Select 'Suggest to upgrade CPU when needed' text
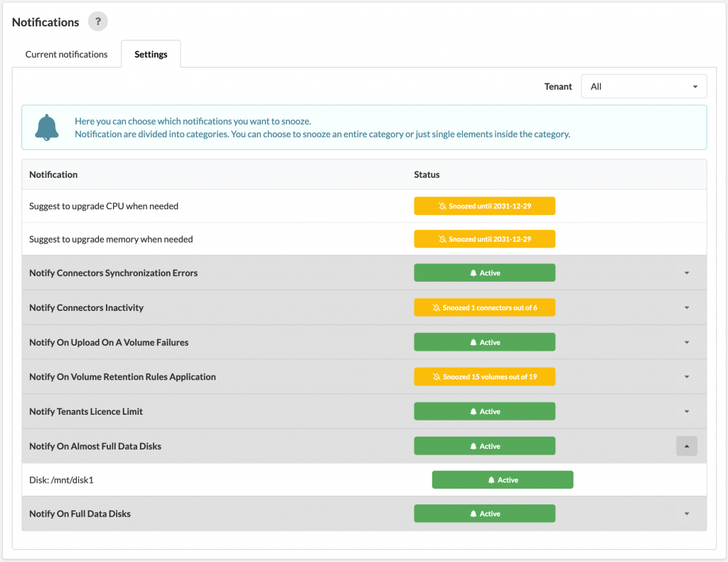The width and height of the screenshot is (728, 562). pyautogui.click(x=104, y=206)
